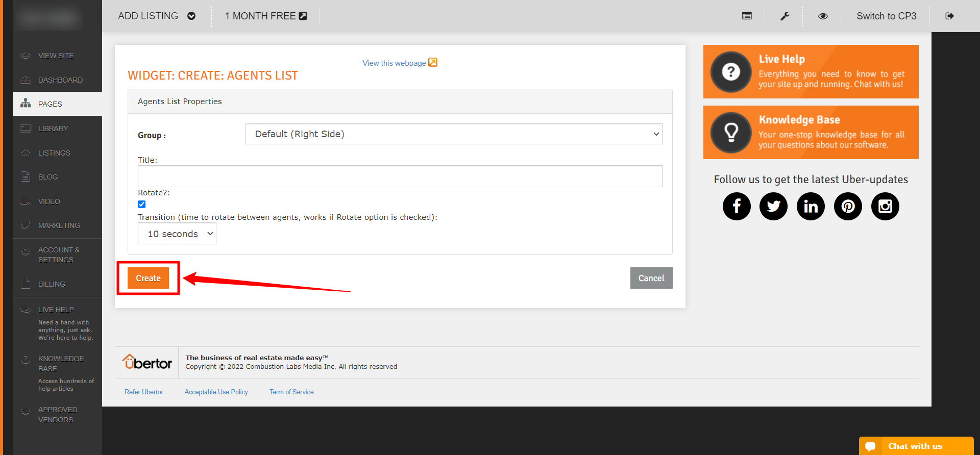Open LIVE HELP in sidebar
The width and height of the screenshot is (980, 455).
pyautogui.click(x=56, y=309)
